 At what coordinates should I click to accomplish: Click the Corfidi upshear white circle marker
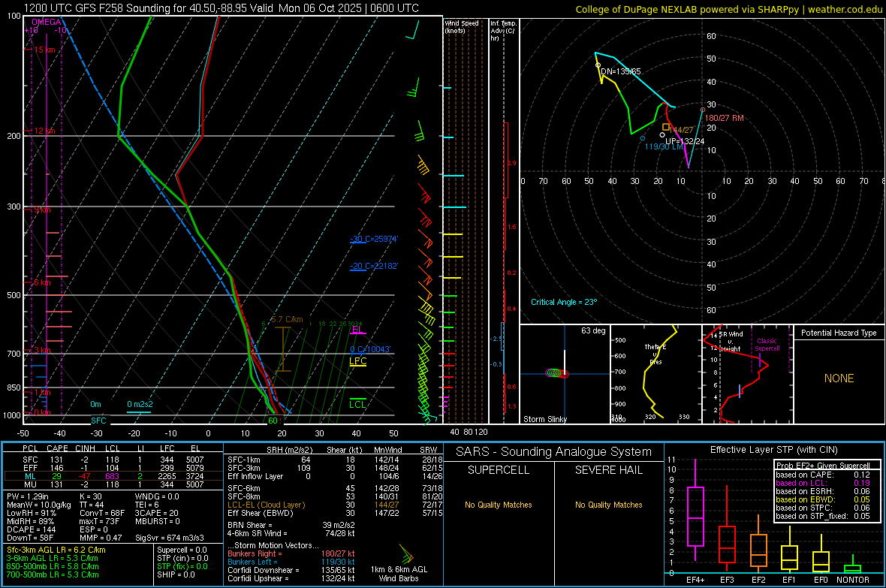pyautogui.click(x=662, y=135)
